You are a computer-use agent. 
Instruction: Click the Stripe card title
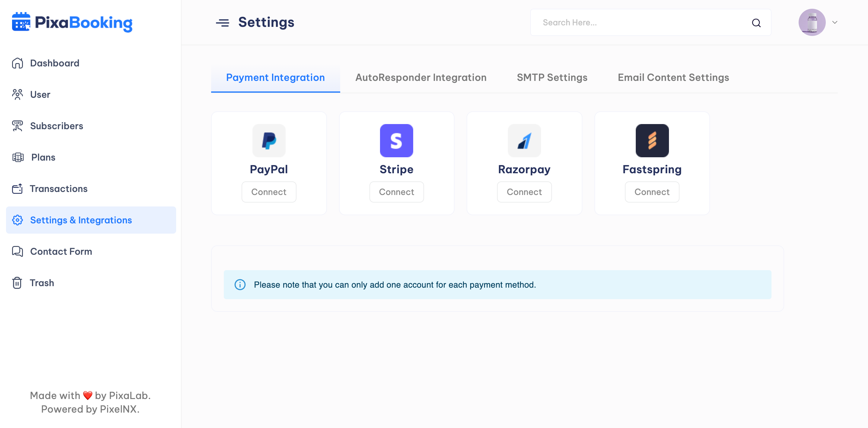pos(396,169)
